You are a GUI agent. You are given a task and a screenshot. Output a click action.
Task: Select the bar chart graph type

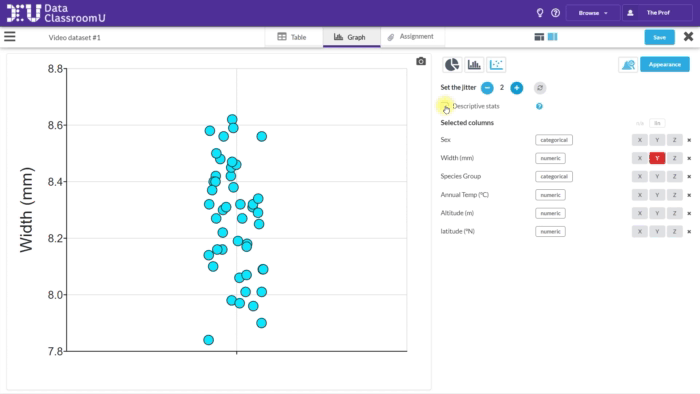(474, 65)
